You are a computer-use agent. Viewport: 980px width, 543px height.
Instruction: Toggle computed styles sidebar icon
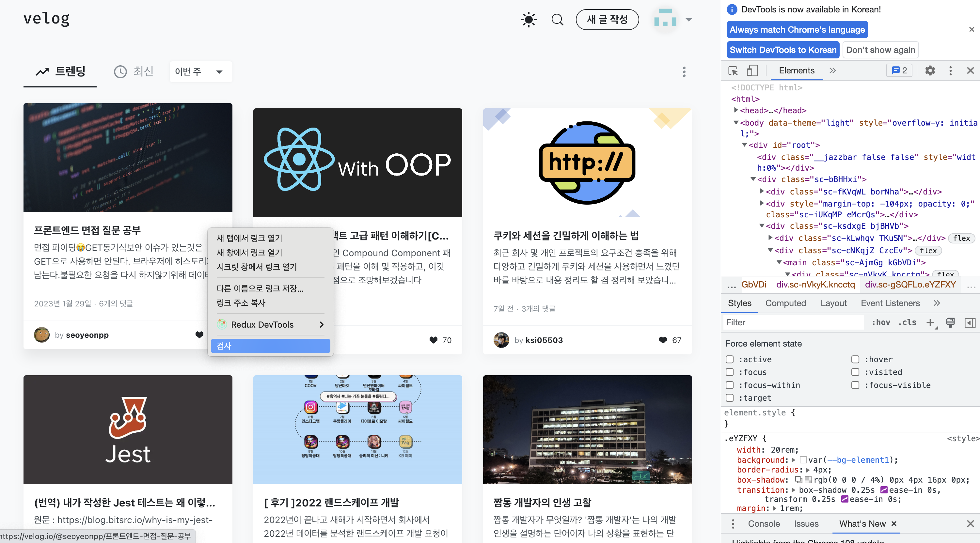pos(970,322)
